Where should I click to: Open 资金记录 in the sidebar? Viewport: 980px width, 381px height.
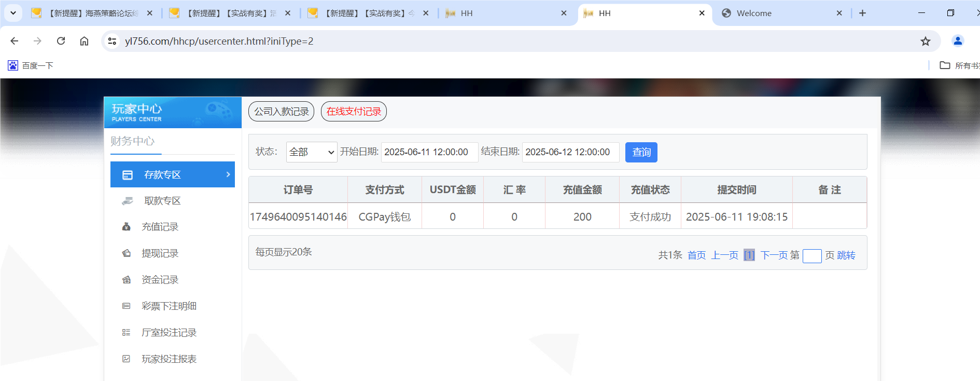click(160, 280)
